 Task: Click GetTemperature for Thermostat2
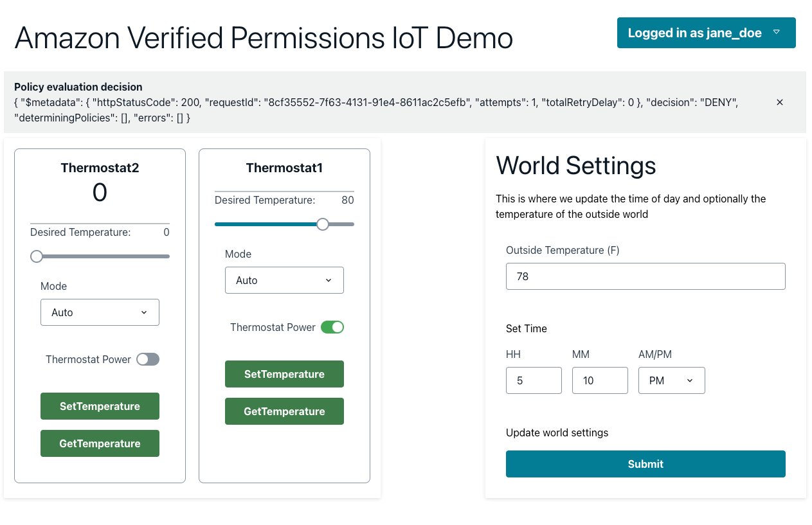[x=100, y=443]
